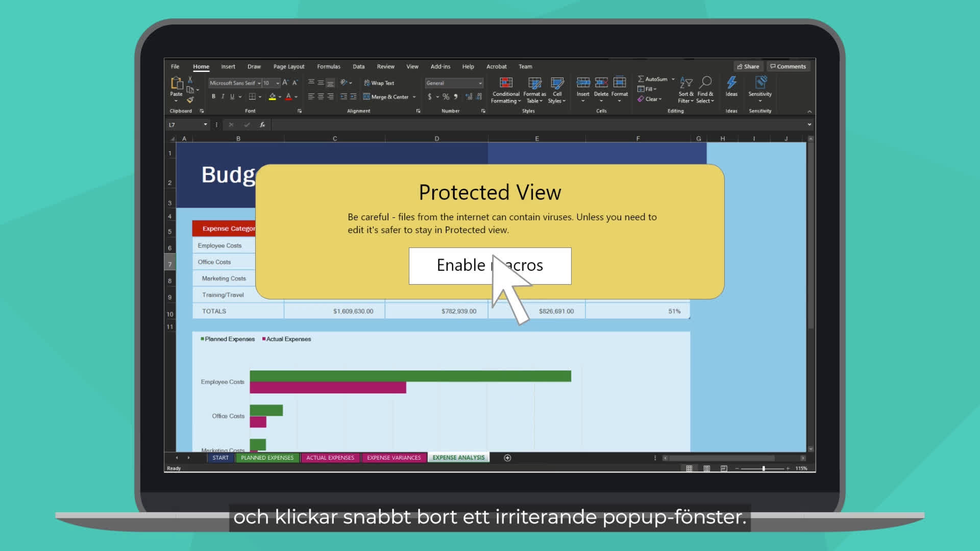Toggle italic formatting
980x551 pixels.
(223, 97)
